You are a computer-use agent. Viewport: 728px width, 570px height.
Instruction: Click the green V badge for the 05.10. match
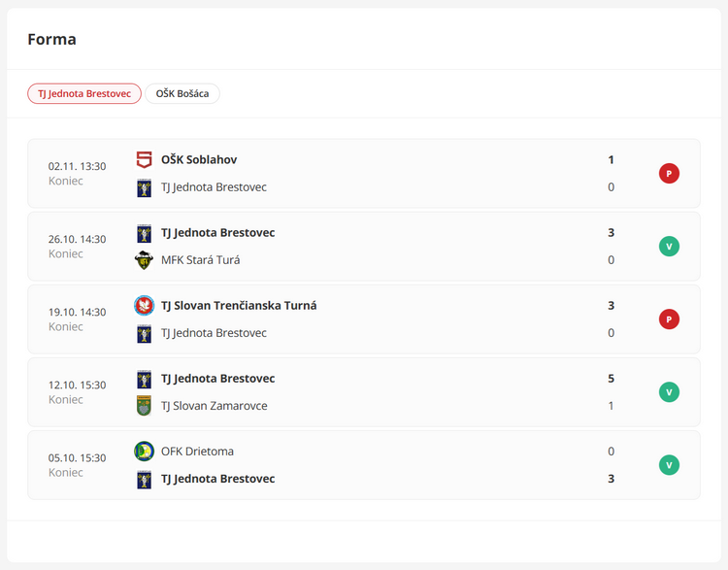[x=669, y=465]
